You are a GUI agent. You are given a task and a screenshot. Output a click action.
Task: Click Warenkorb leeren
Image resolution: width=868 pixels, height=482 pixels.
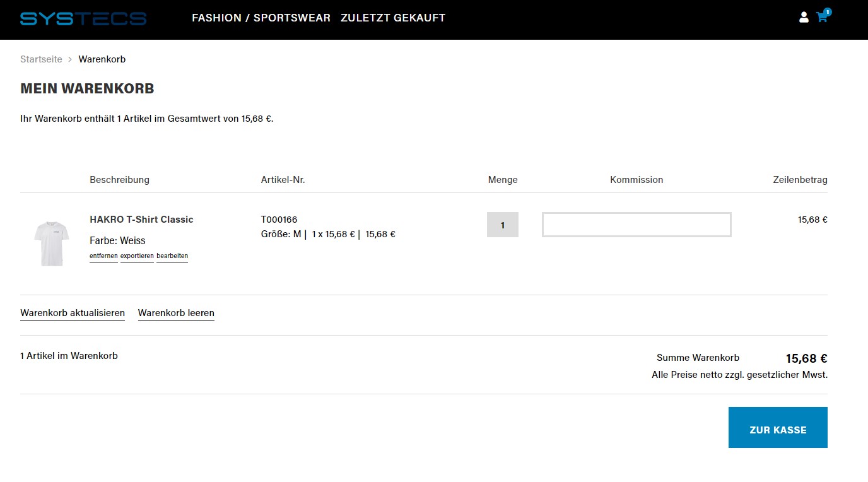[176, 313]
